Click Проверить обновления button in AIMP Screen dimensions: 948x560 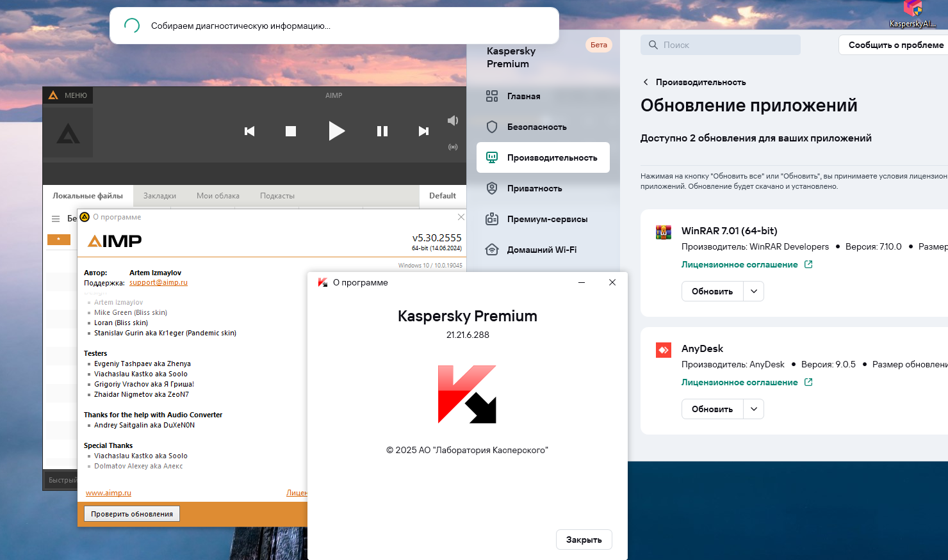132,514
